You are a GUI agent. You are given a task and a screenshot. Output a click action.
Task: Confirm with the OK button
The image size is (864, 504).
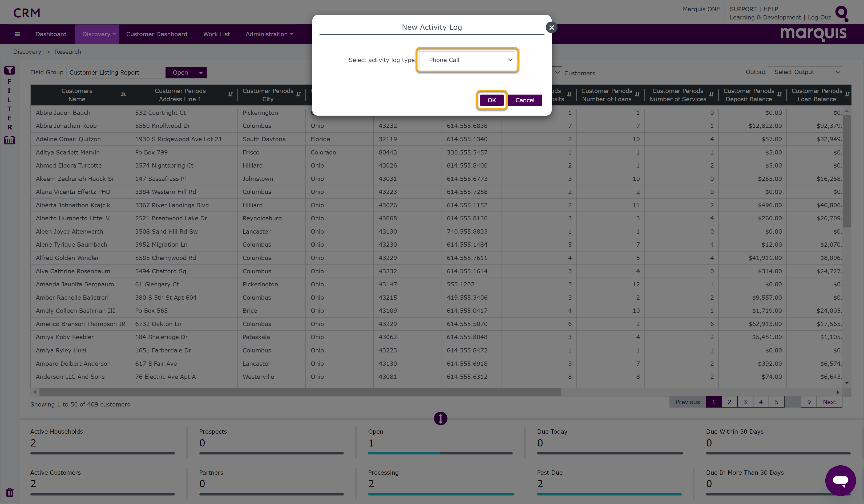tap(492, 100)
